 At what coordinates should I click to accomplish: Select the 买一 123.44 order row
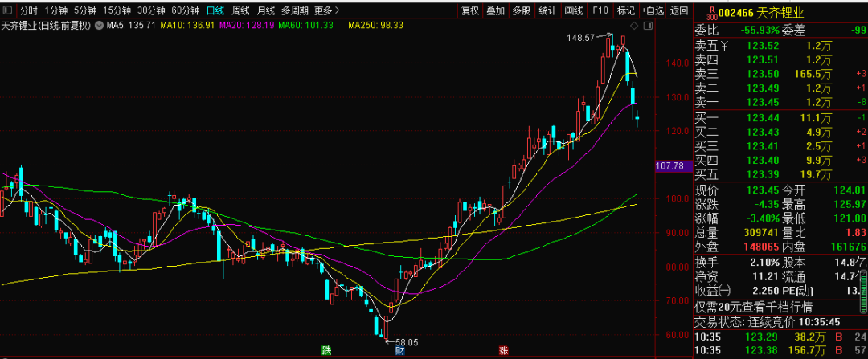point(780,118)
